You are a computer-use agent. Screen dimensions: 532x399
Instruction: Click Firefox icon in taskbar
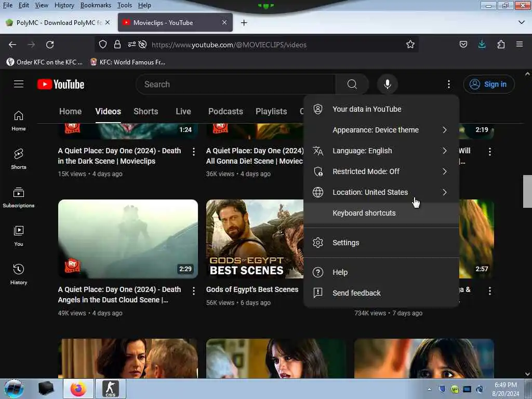pos(78,389)
